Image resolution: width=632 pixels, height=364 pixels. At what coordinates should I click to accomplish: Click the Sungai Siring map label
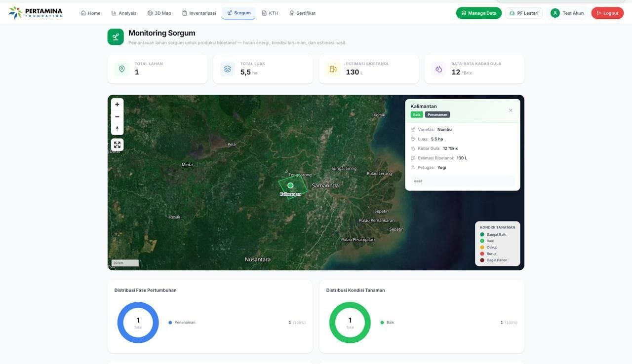click(x=344, y=169)
